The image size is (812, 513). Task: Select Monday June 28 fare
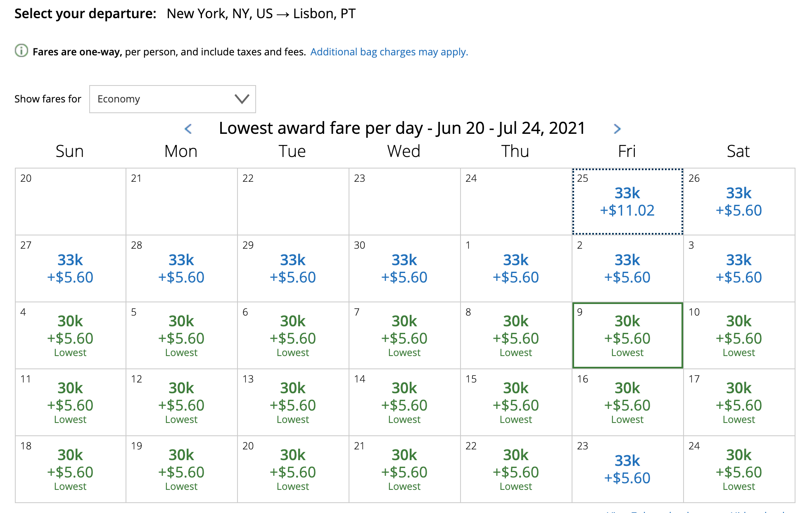[182, 268]
